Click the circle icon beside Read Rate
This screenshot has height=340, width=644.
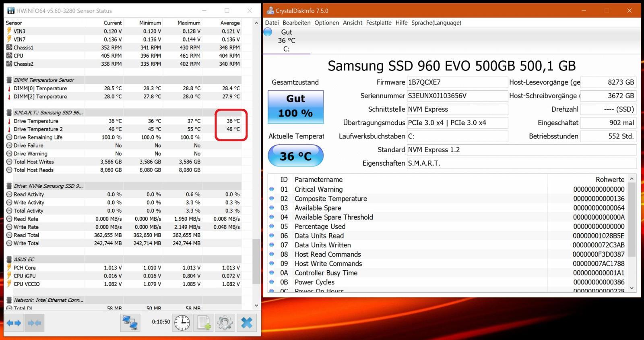pos(9,219)
